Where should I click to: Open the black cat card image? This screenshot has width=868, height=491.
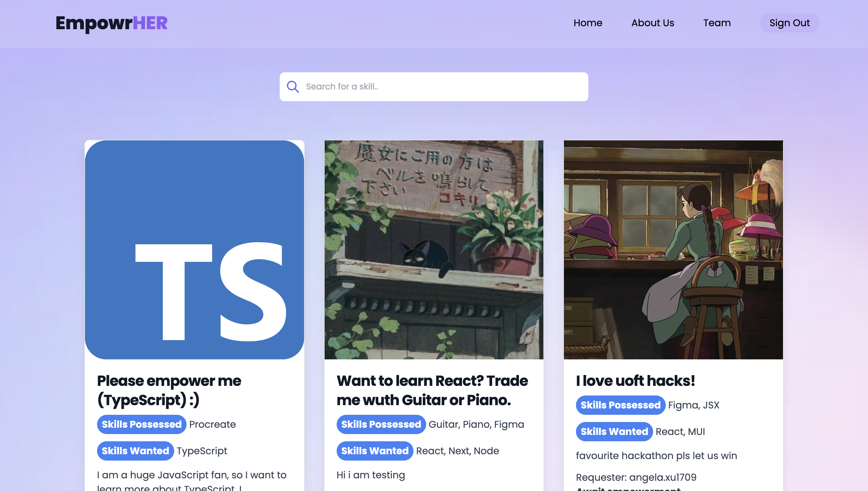point(434,249)
